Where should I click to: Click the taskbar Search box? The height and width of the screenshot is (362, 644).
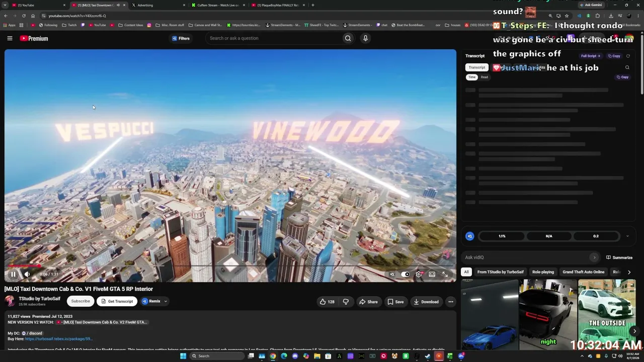click(216, 356)
